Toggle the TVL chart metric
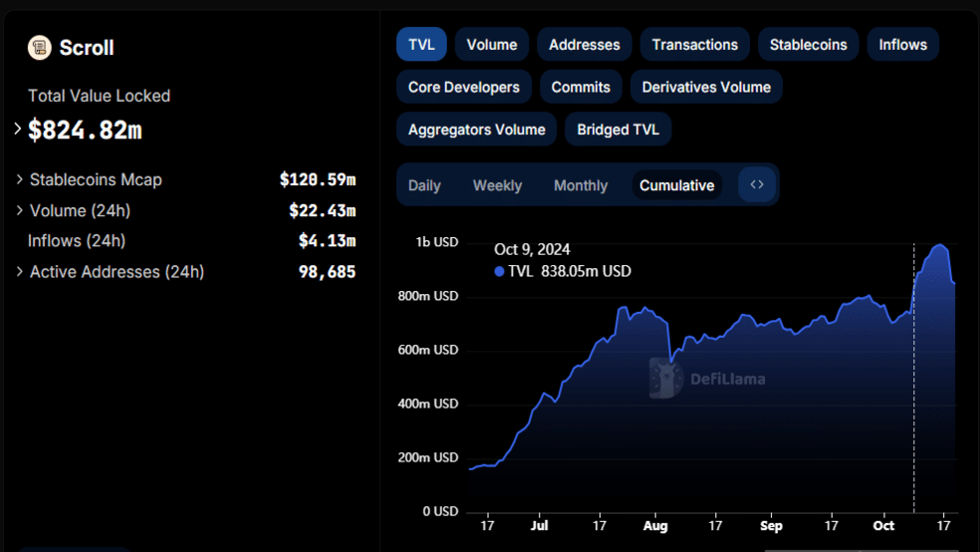Image resolution: width=980 pixels, height=552 pixels. point(421,45)
